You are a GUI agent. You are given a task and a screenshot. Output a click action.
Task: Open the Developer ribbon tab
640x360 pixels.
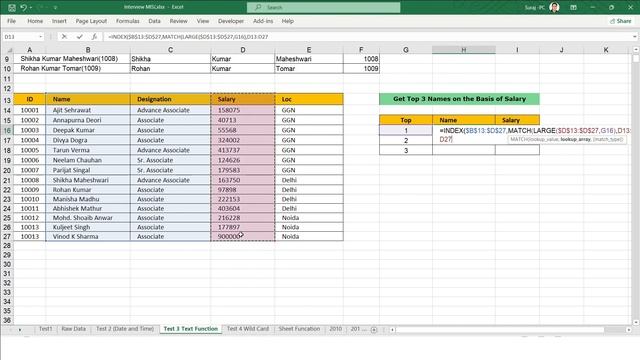[x=231, y=21]
